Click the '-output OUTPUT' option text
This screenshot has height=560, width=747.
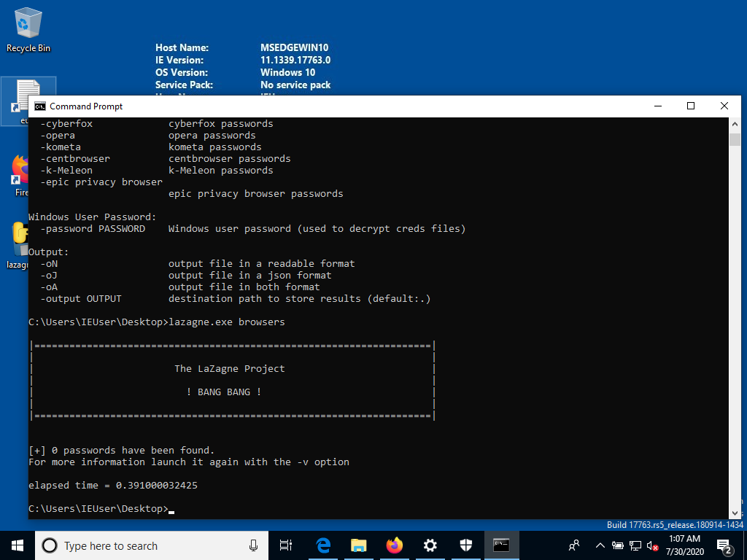(81, 298)
